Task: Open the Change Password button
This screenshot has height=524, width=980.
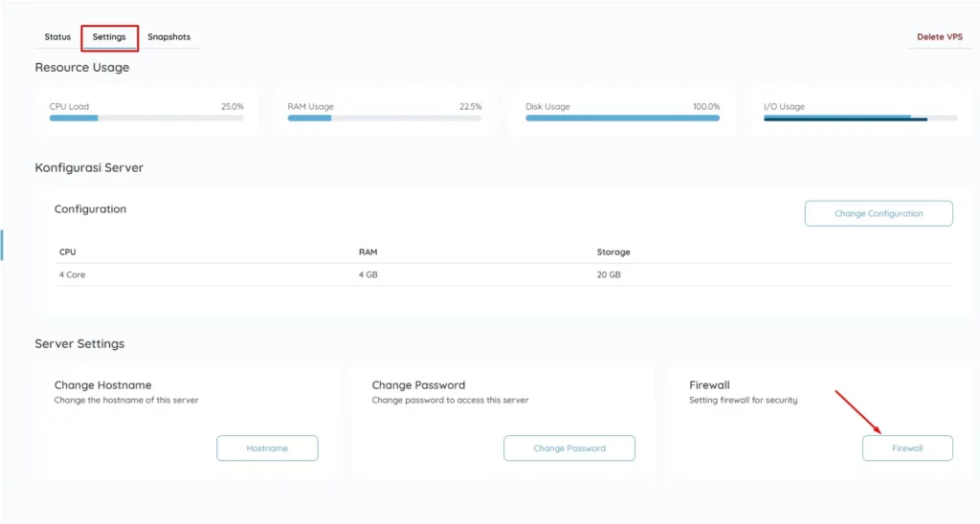Action: [568, 448]
